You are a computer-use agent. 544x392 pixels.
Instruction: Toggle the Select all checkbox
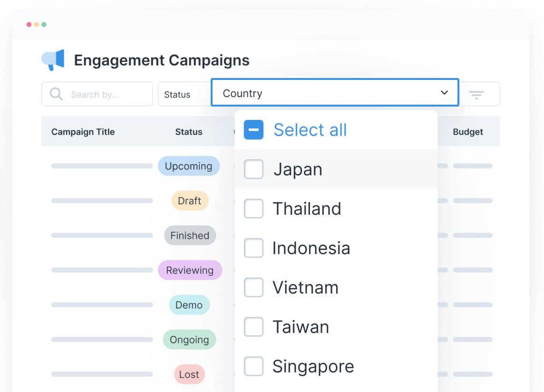click(x=253, y=129)
